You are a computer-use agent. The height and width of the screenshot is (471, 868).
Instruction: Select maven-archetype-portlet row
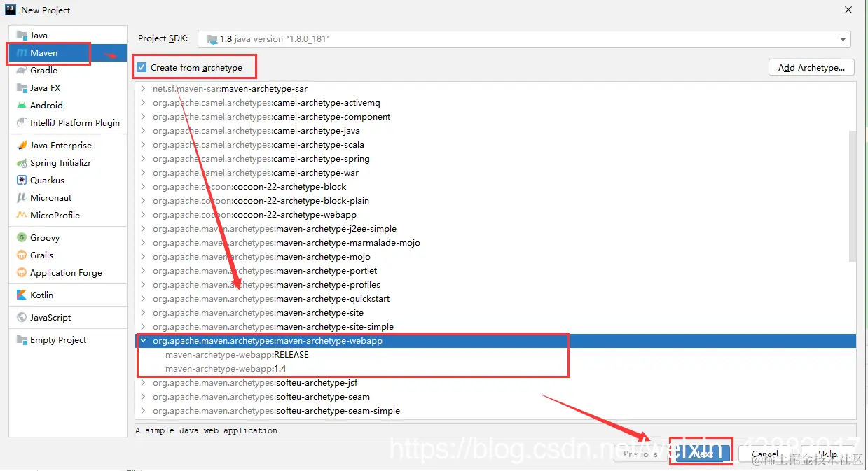click(x=496, y=271)
